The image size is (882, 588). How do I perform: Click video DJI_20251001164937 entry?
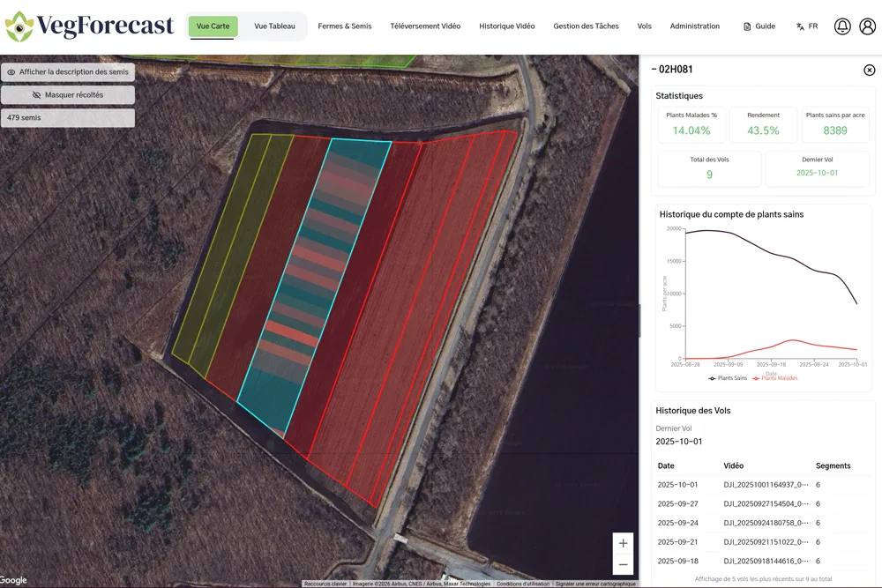tap(766, 485)
